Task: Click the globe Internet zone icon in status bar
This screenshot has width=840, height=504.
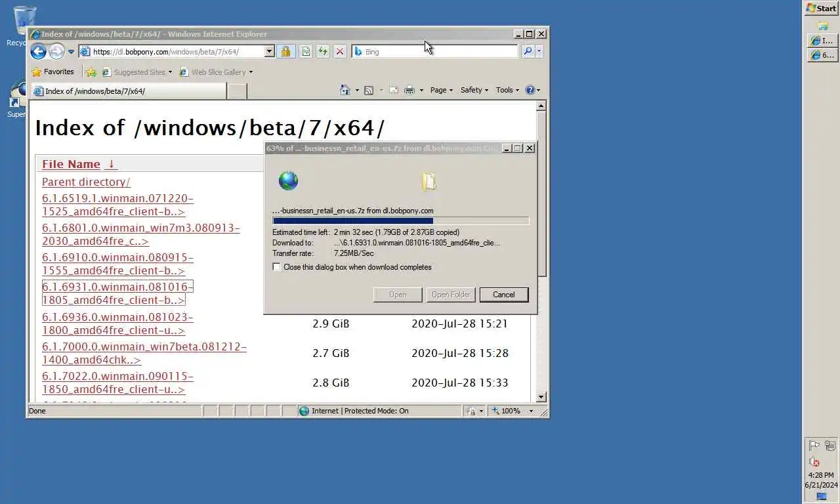Action: 304,411
